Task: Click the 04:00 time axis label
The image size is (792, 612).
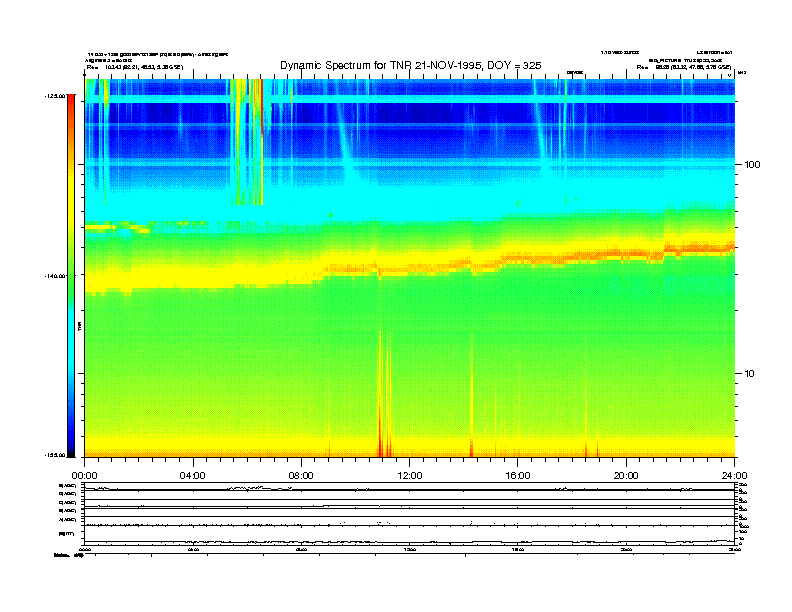Action: 193,476
